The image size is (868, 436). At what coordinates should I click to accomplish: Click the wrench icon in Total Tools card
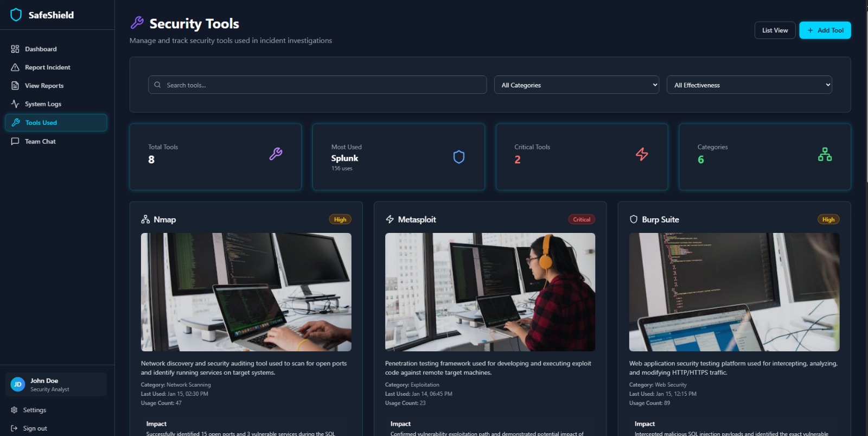276,154
